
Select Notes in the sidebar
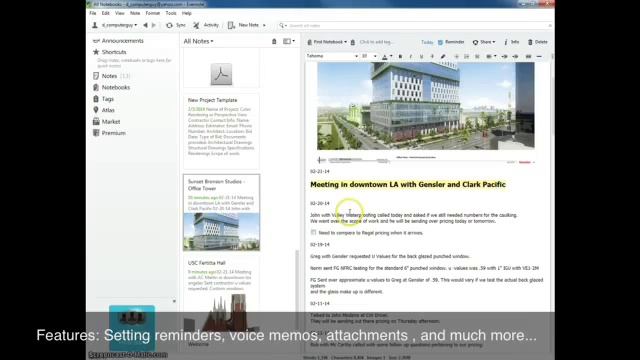(x=111, y=76)
